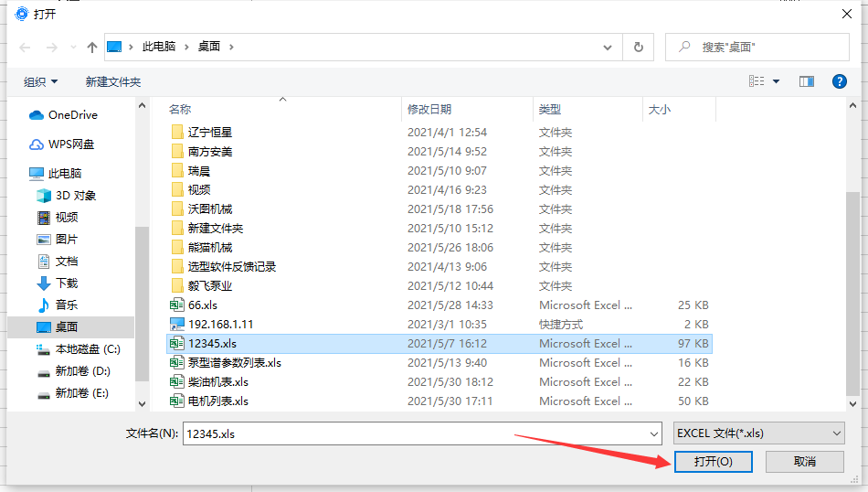The width and height of the screenshot is (868, 492).
Task: Open 3D 对象 in the sidebar
Action: tap(67, 195)
